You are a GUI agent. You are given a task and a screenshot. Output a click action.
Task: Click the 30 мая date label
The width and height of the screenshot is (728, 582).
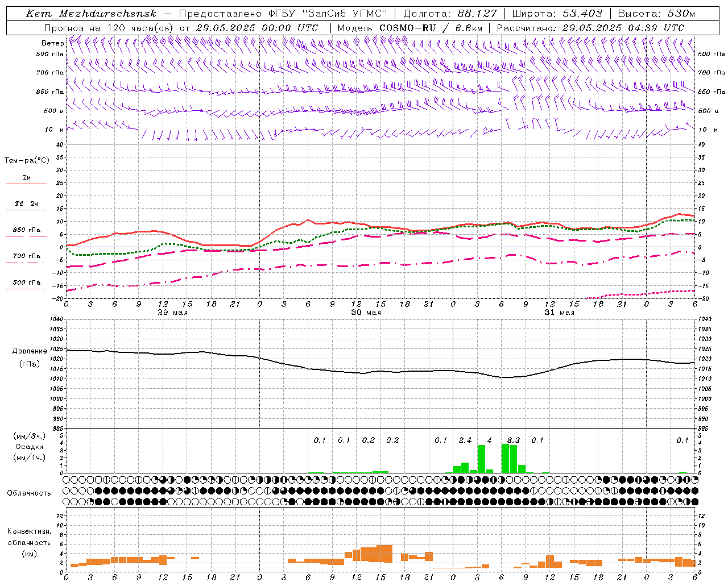pyautogui.click(x=366, y=313)
